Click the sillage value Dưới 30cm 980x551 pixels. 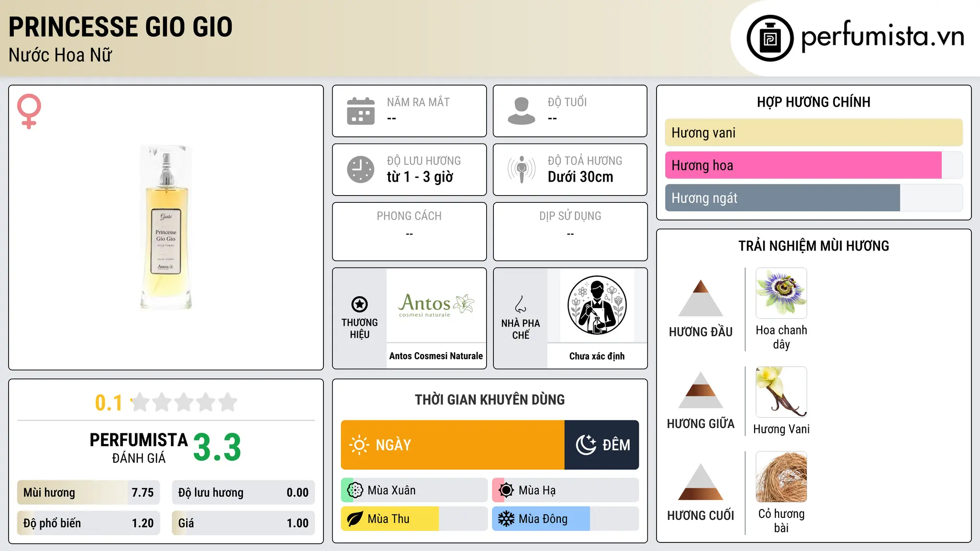pyautogui.click(x=580, y=177)
